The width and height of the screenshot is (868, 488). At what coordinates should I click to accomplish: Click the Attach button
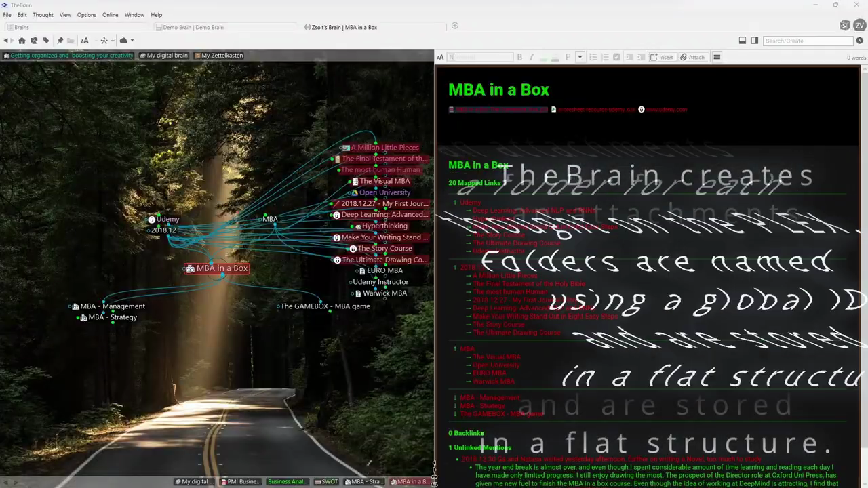point(693,57)
